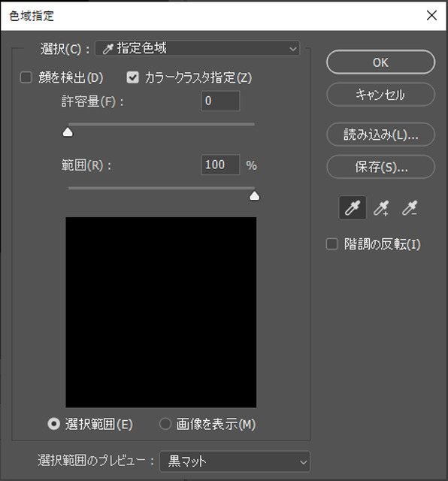The image size is (448, 481).
Task: Uncheck カラークラスタ指定(Z) checkbox
Action: point(132,77)
